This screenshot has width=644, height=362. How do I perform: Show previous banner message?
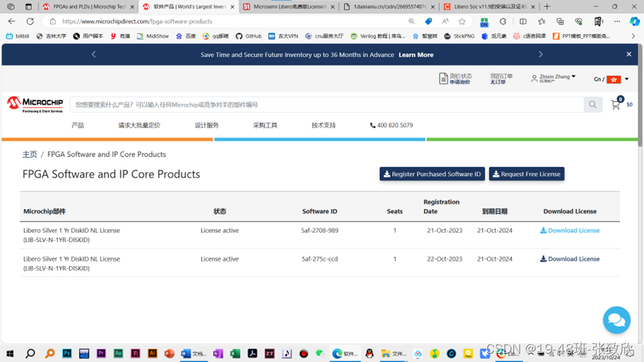(94, 54)
